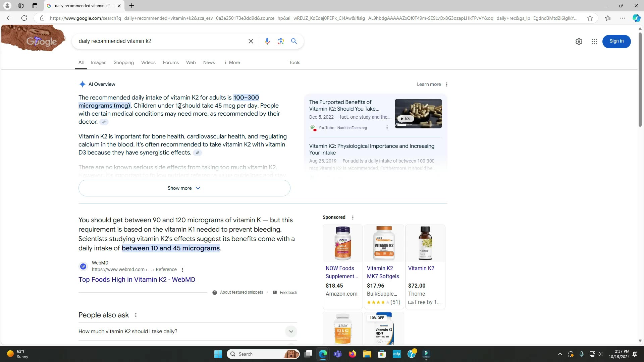Switch to the Images tab
Screen dimensions: 644x362
point(99,63)
